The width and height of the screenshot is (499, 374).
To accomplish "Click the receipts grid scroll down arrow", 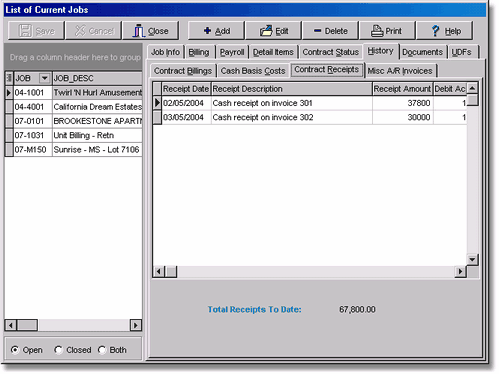I will 472,260.
